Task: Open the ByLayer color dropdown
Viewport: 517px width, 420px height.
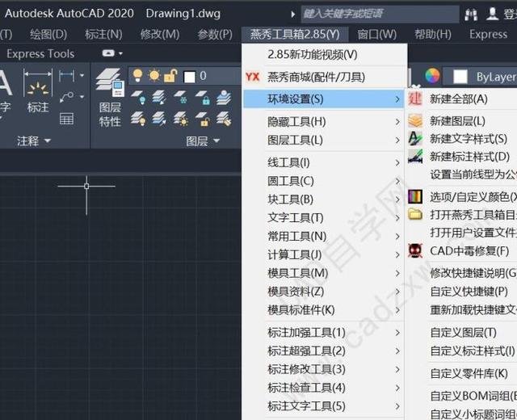Action: point(479,77)
